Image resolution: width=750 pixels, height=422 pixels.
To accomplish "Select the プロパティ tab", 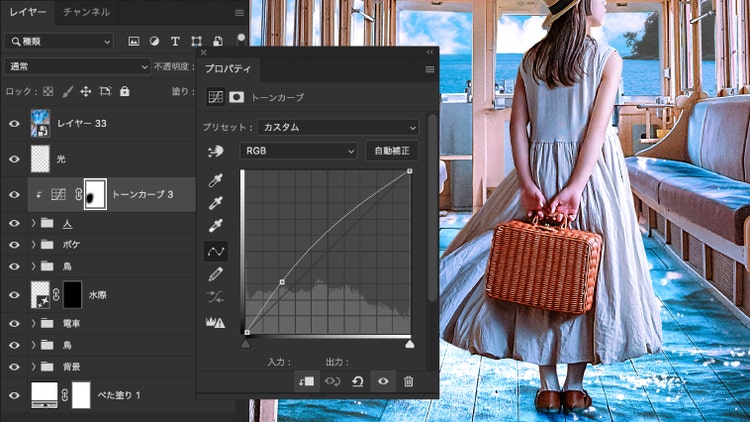I will point(228,69).
